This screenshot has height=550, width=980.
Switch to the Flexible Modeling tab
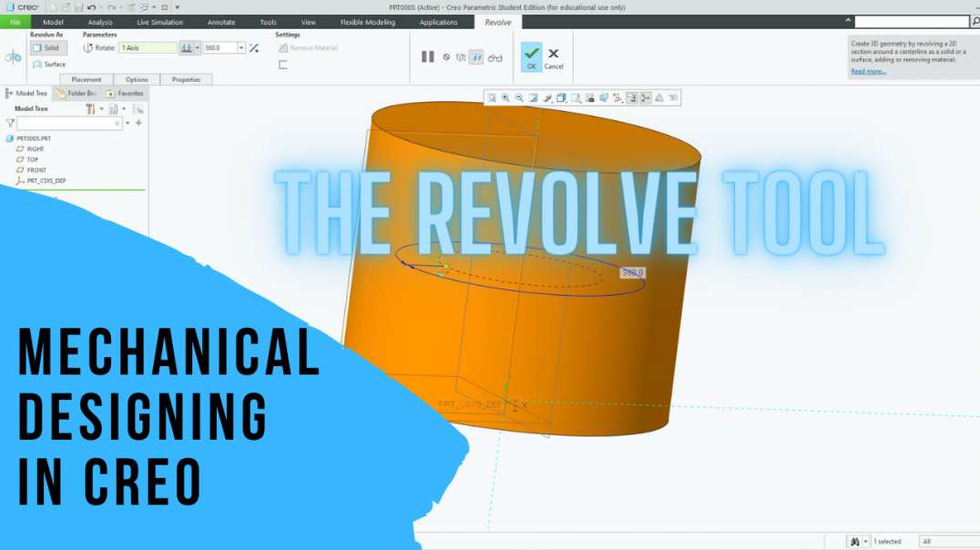pyautogui.click(x=368, y=22)
